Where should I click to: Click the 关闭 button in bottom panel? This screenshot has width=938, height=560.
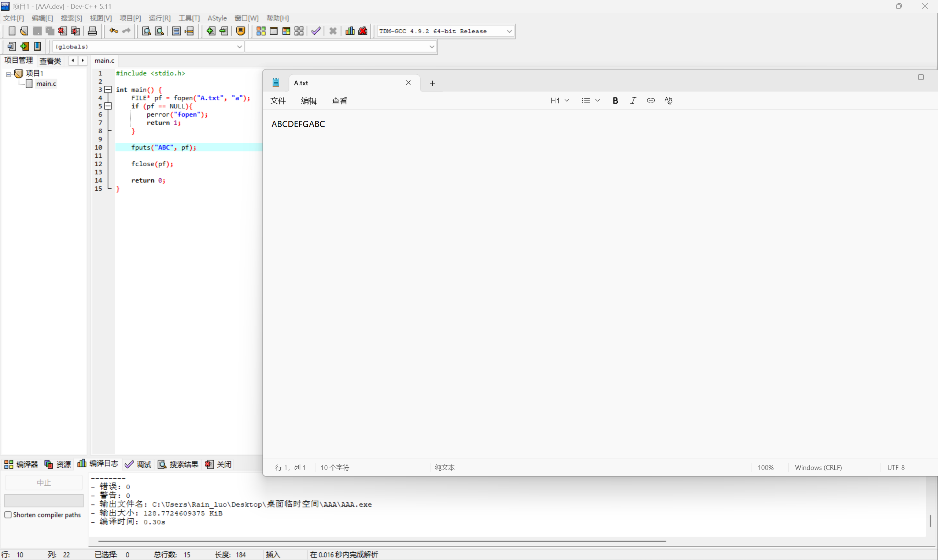click(218, 464)
